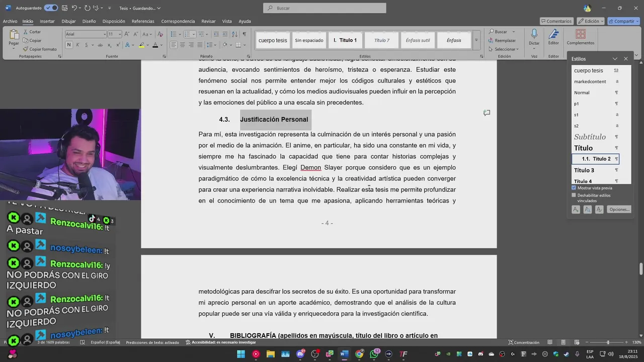Switch to the Vista tab
The image size is (644, 362).
point(227,21)
